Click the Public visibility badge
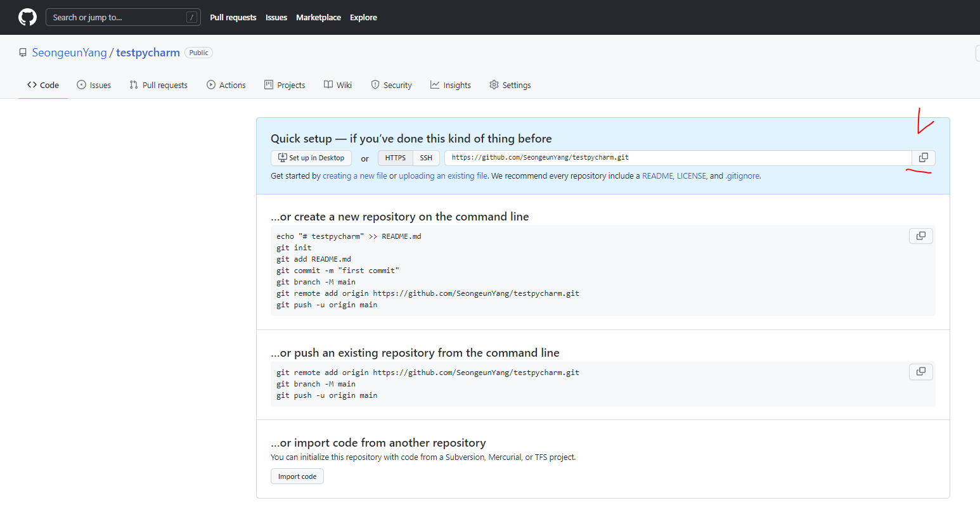Image resolution: width=980 pixels, height=510 pixels. click(198, 53)
